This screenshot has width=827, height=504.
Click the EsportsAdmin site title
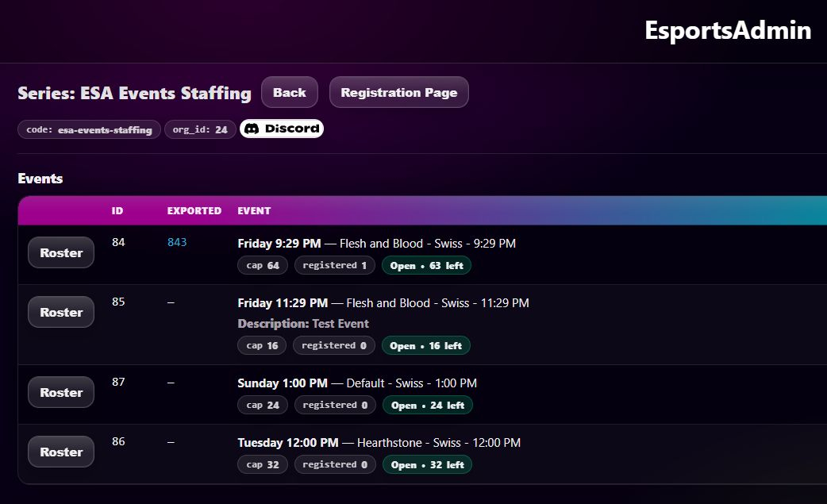click(727, 30)
